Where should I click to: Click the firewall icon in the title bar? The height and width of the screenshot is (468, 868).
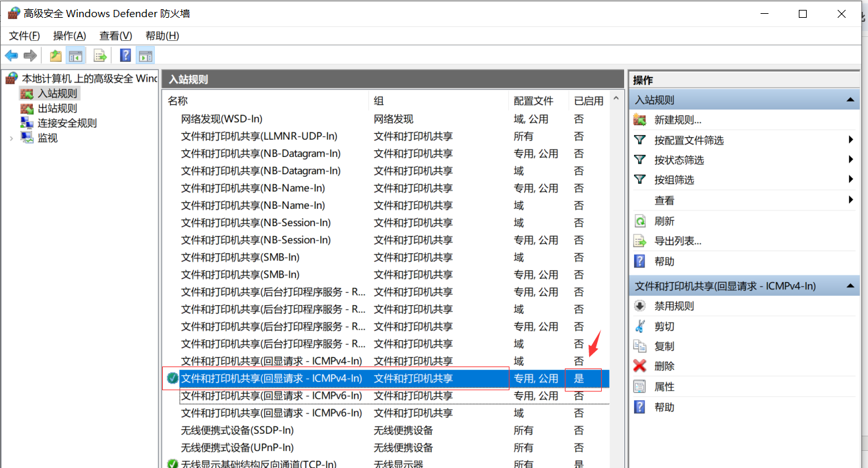pyautogui.click(x=13, y=13)
